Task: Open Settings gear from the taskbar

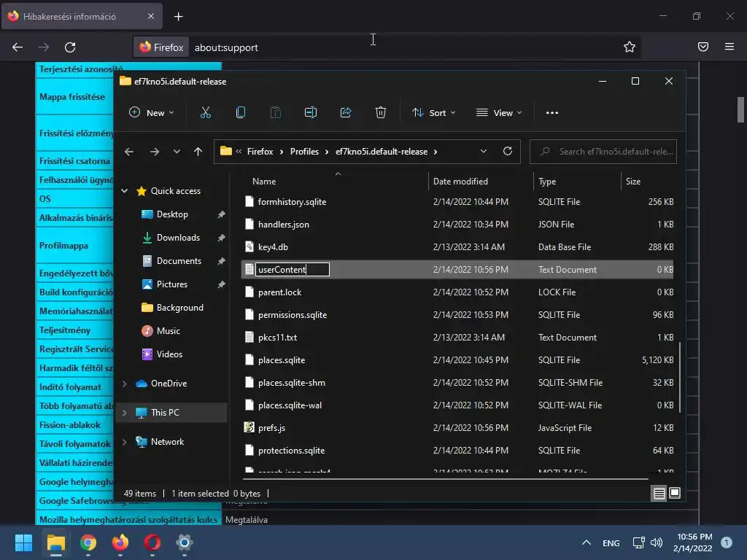Action: (x=184, y=542)
